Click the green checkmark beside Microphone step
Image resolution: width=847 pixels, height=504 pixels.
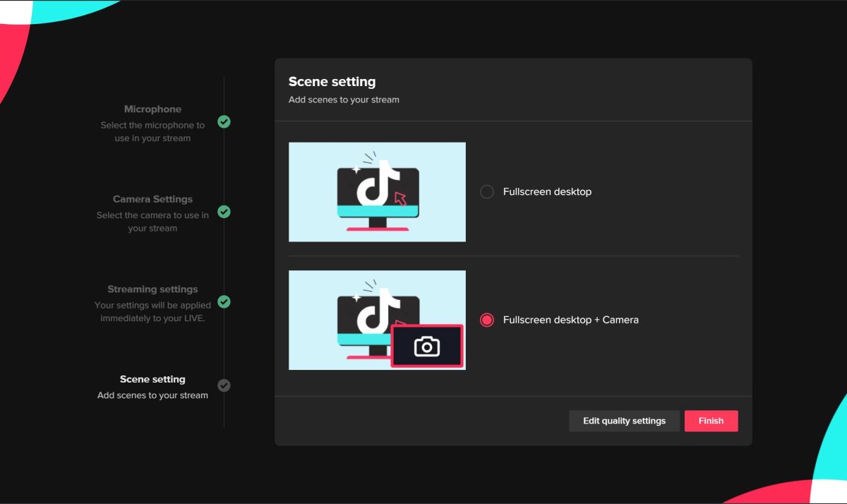224,122
